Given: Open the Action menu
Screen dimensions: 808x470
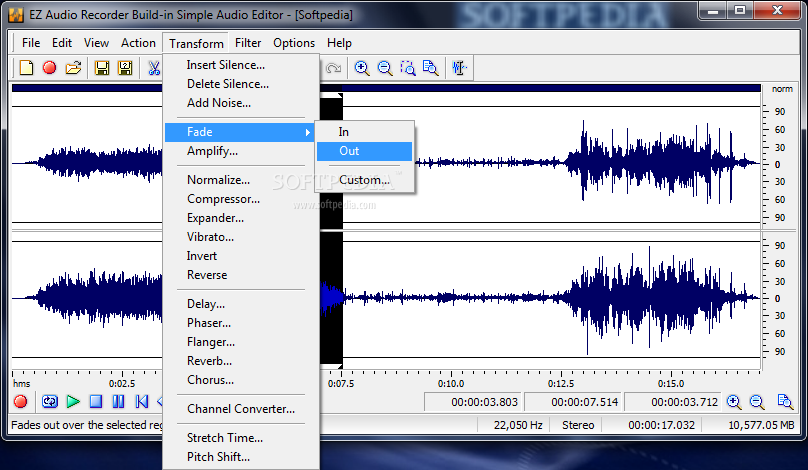Looking at the screenshot, I should (x=138, y=43).
